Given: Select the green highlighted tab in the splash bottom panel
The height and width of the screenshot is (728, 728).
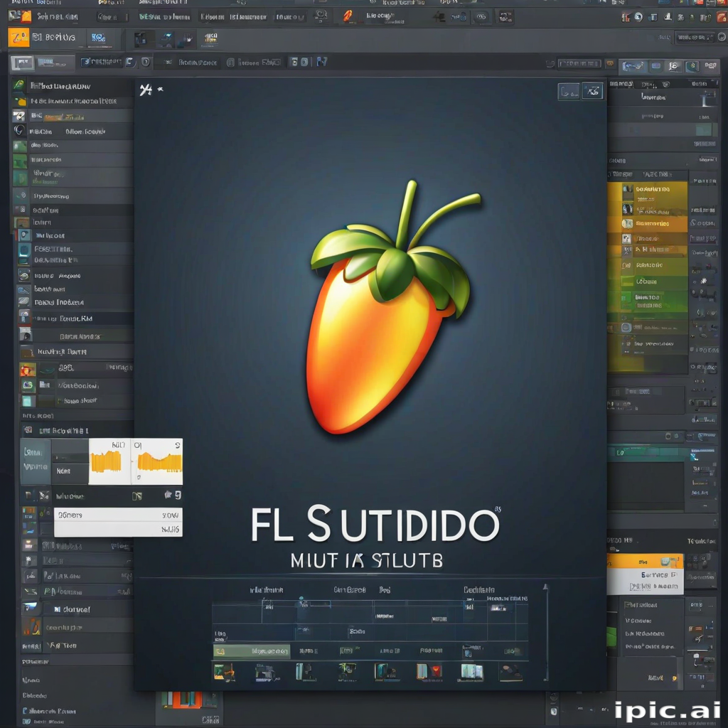Looking at the screenshot, I should (x=252, y=651).
